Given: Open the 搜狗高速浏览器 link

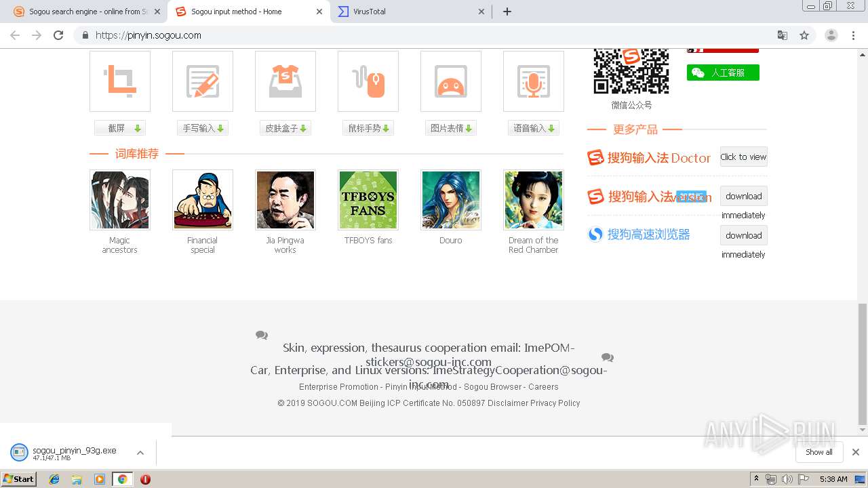Looking at the screenshot, I should pos(639,235).
